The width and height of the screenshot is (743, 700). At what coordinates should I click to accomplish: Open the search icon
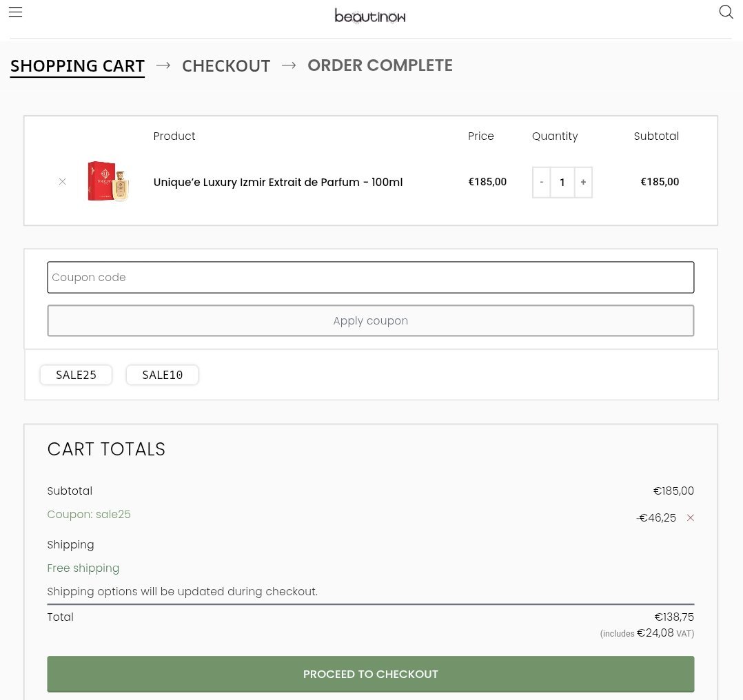coord(726,12)
